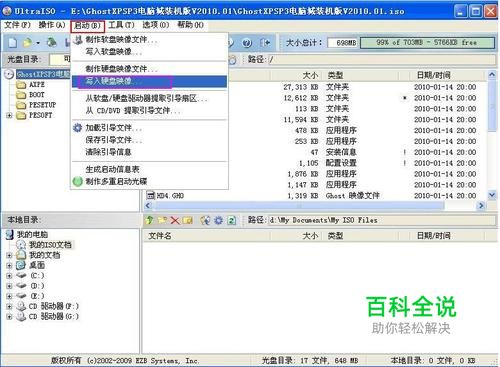Click the New file toolbar icon
The height and width of the screenshot is (367, 500).
(13, 43)
